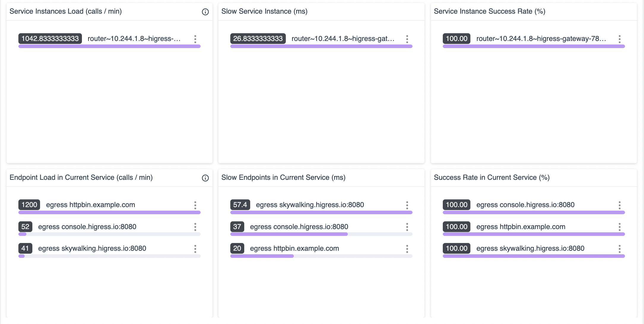Viewport: 644px width, 324px height.
Task: Click the 37 ms progress bar for console endpoint
Action: [289, 234]
